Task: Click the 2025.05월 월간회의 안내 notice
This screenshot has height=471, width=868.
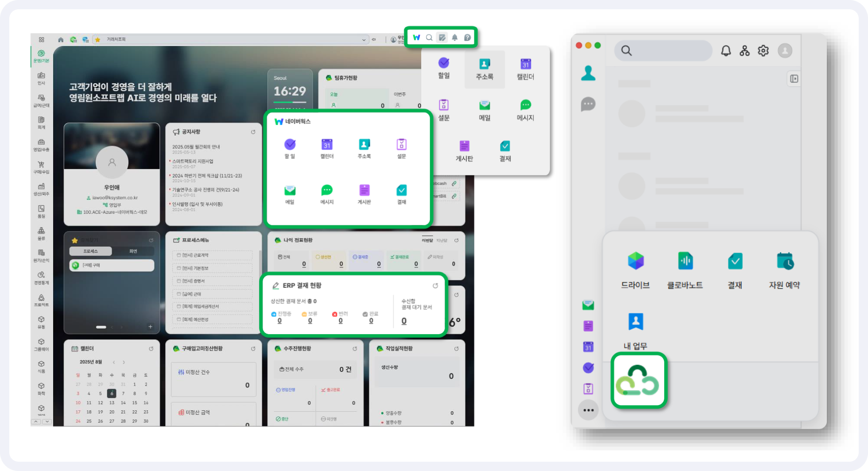Action: 196,147
